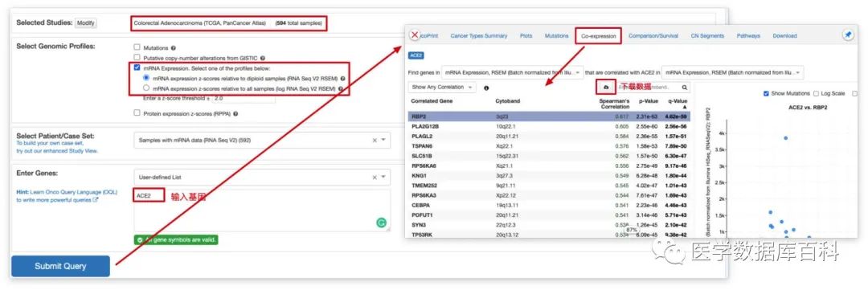The image size is (868, 290).
Task: Tick Protein expression z-scores (RPPA) checkbox
Action: (137, 113)
